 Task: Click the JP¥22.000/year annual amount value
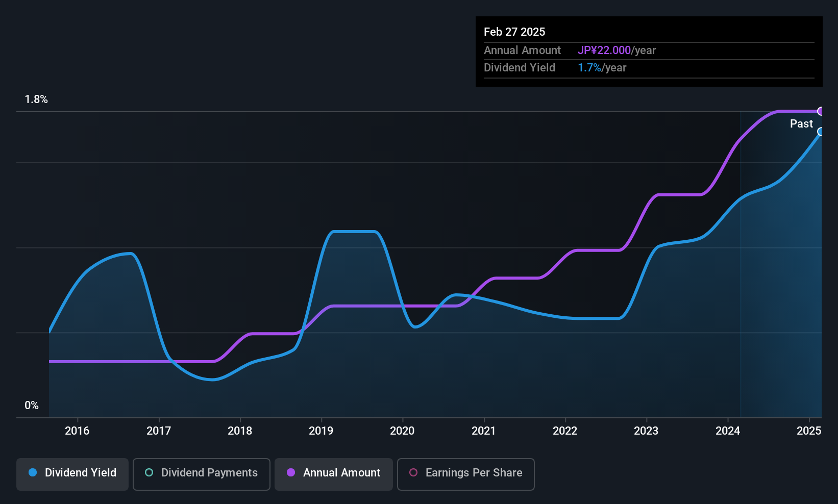[617, 51]
